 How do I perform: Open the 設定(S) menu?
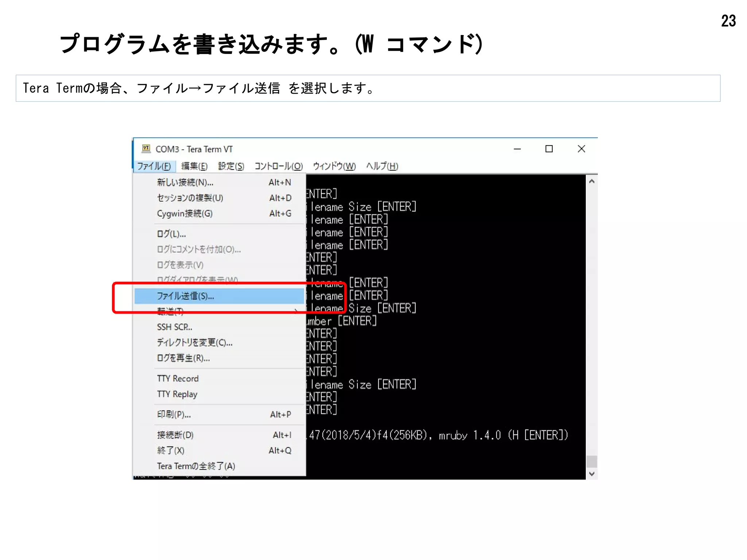(x=231, y=166)
